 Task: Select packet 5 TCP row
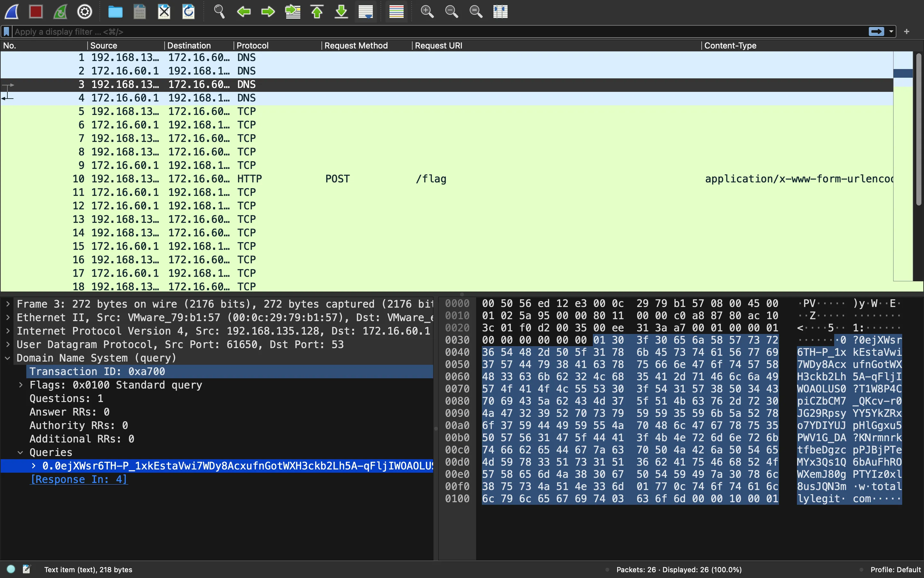pos(447,112)
